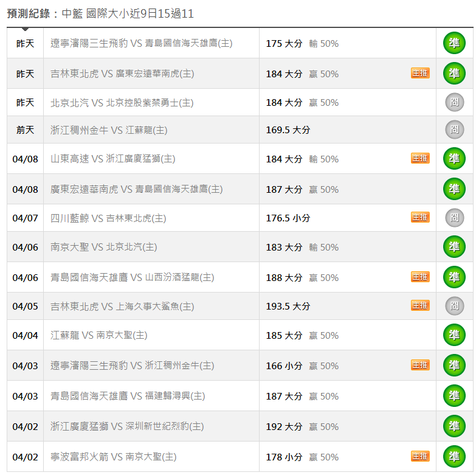476x475 pixels.
Task: Click 主推 badge in 青島國信海天雄鷹 VS 山西汾酒猛龍 row
Action: 420,277
